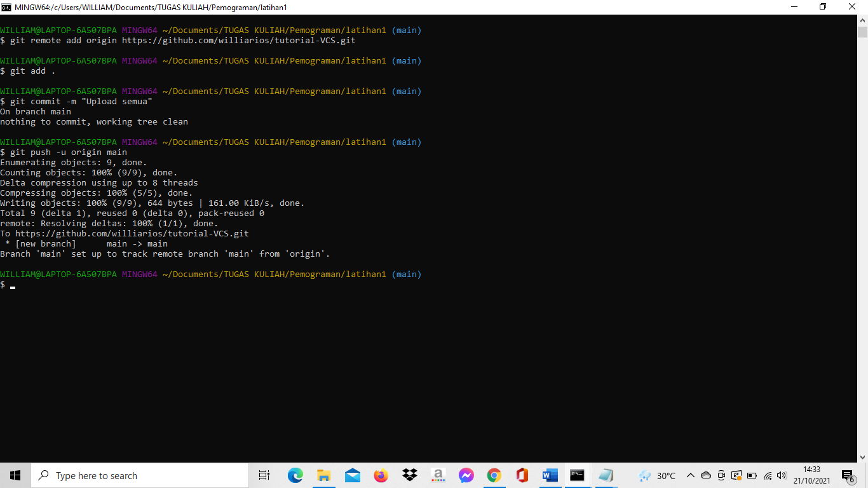868x488 pixels.
Task: Open the Mail app icon
Action: pyautogui.click(x=353, y=475)
